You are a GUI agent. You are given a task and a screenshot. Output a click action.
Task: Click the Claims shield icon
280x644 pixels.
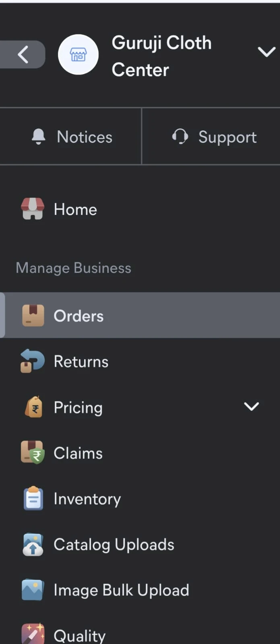point(33,453)
